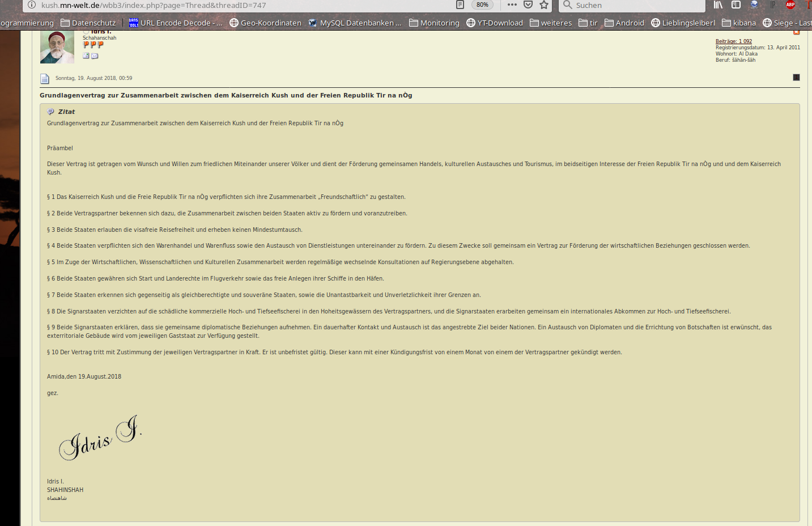
Task: Click the site information icon in address bar
Action: click(x=32, y=5)
